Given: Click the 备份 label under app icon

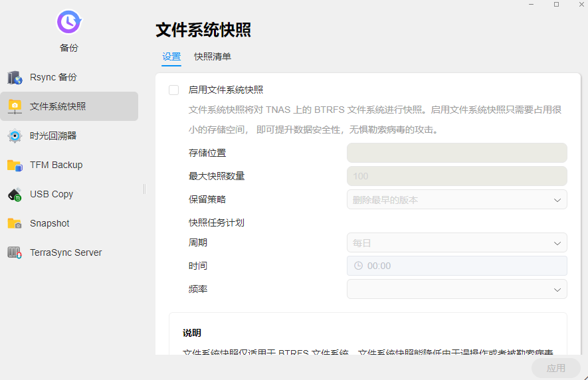Looking at the screenshot, I should click(69, 48).
